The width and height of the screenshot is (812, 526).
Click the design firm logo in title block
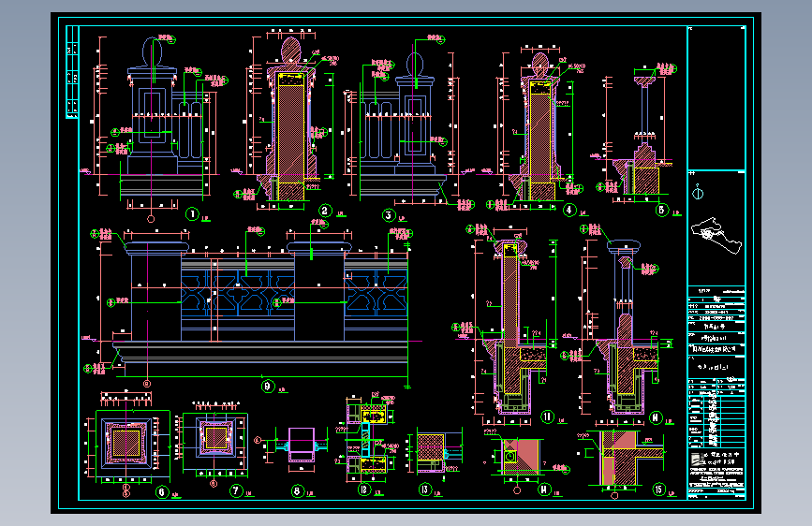pyautogui.click(x=698, y=460)
